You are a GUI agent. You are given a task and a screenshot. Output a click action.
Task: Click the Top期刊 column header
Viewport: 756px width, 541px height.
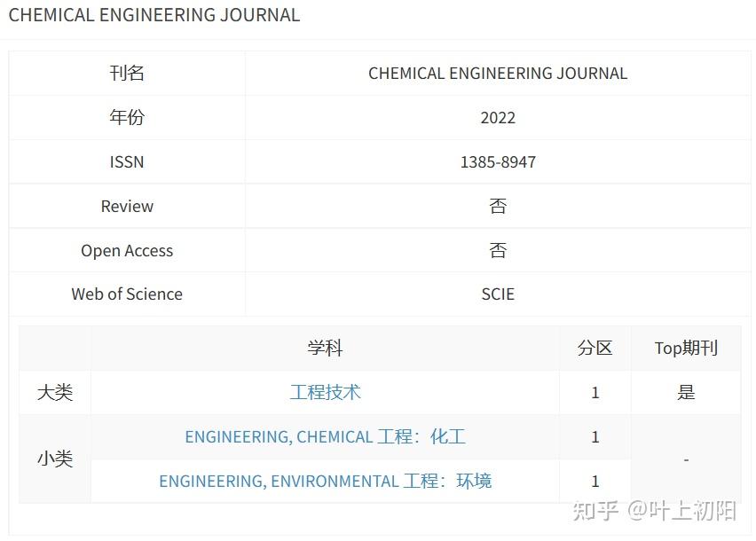point(685,348)
